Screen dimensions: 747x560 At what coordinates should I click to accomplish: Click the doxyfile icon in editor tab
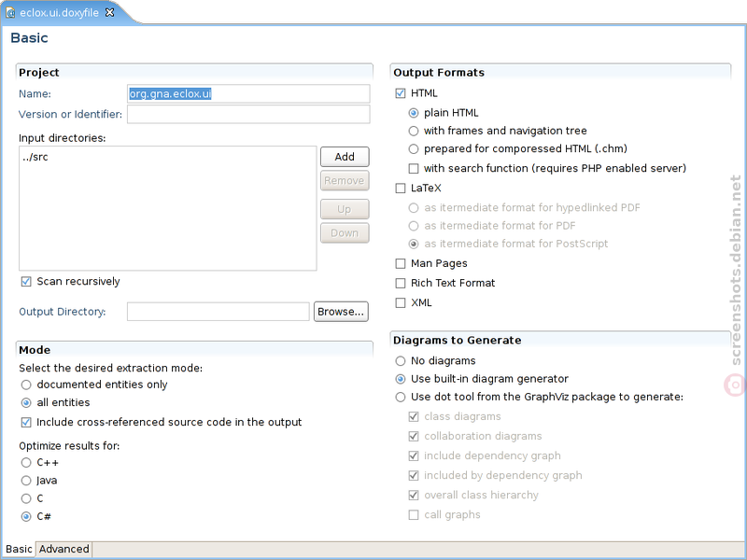click(10, 13)
